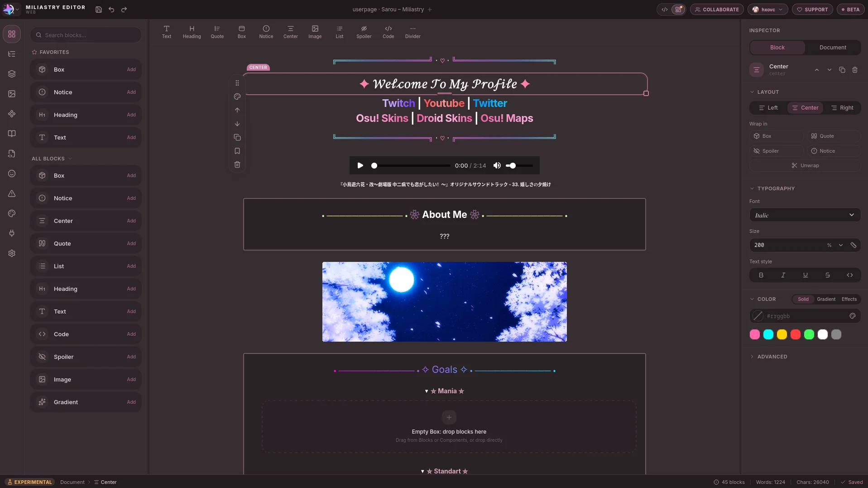Open the palette theme panel in sidebar
Viewport: 868px width, 488px height.
tap(12, 213)
